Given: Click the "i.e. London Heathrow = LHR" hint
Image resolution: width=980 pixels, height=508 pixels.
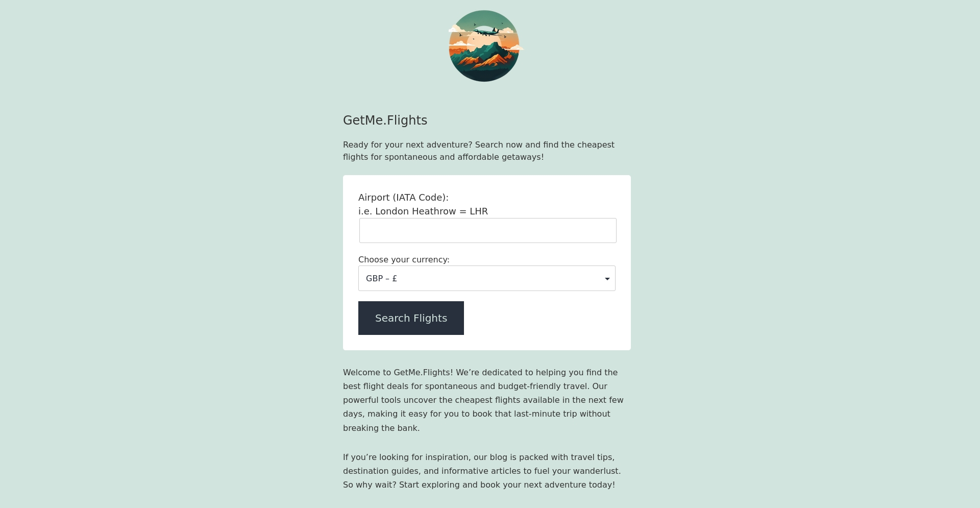Looking at the screenshot, I should pyautogui.click(x=423, y=211).
